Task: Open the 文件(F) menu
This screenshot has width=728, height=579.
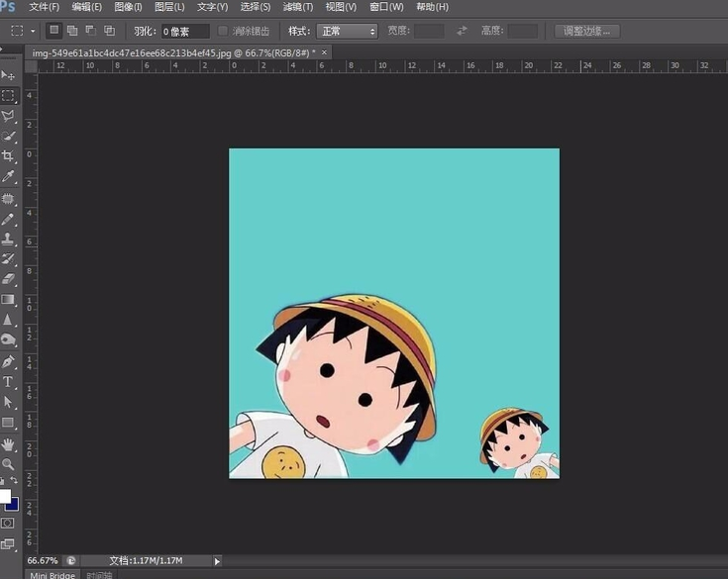Action: pos(45,7)
